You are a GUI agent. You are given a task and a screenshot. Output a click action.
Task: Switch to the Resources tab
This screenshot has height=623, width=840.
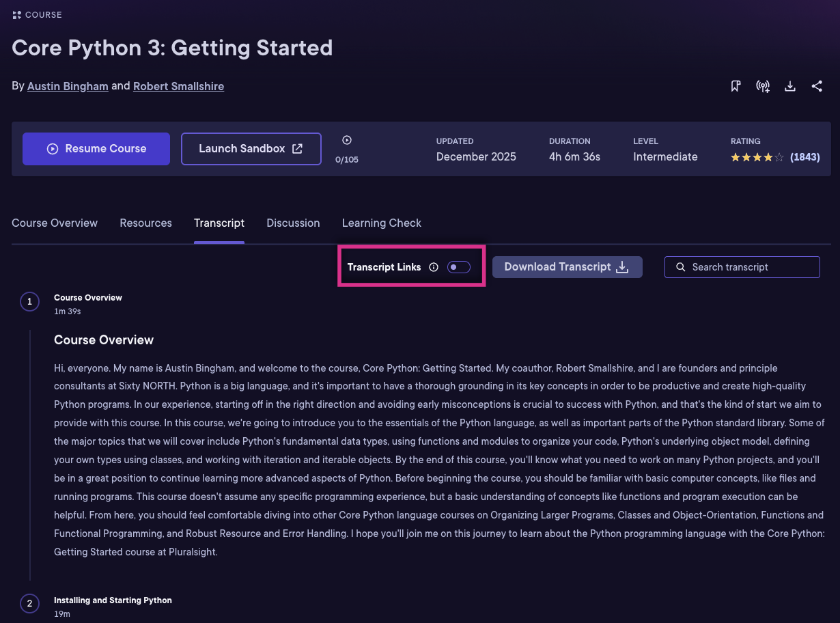tap(145, 223)
